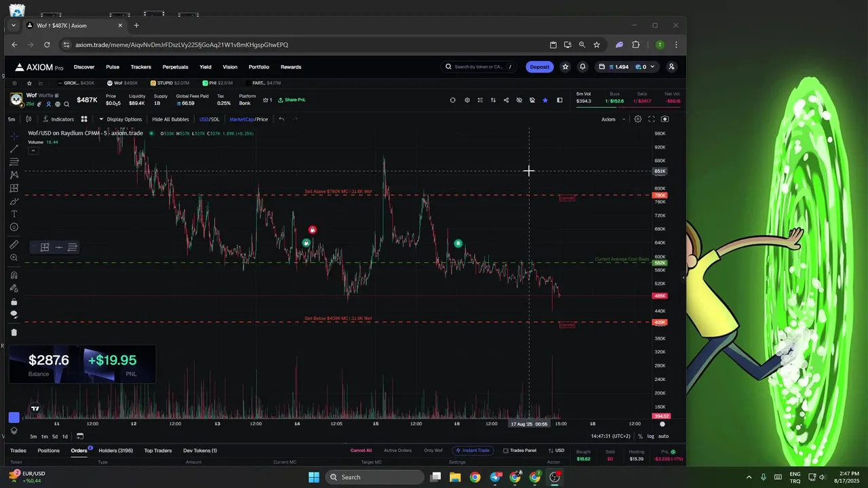Click the Share PnL button
The height and width of the screenshot is (488, 868).
292,100
